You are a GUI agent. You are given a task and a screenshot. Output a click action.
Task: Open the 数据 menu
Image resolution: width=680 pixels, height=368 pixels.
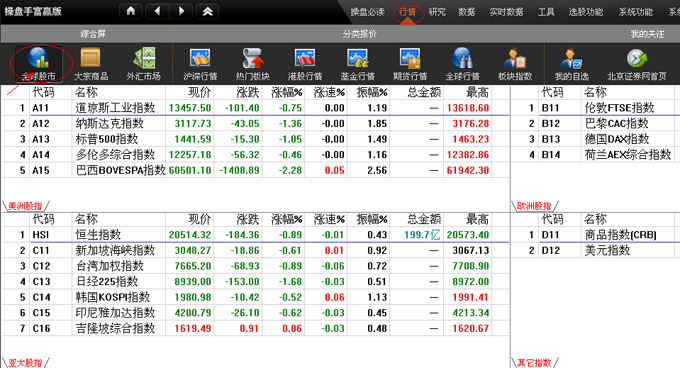pyautogui.click(x=467, y=12)
